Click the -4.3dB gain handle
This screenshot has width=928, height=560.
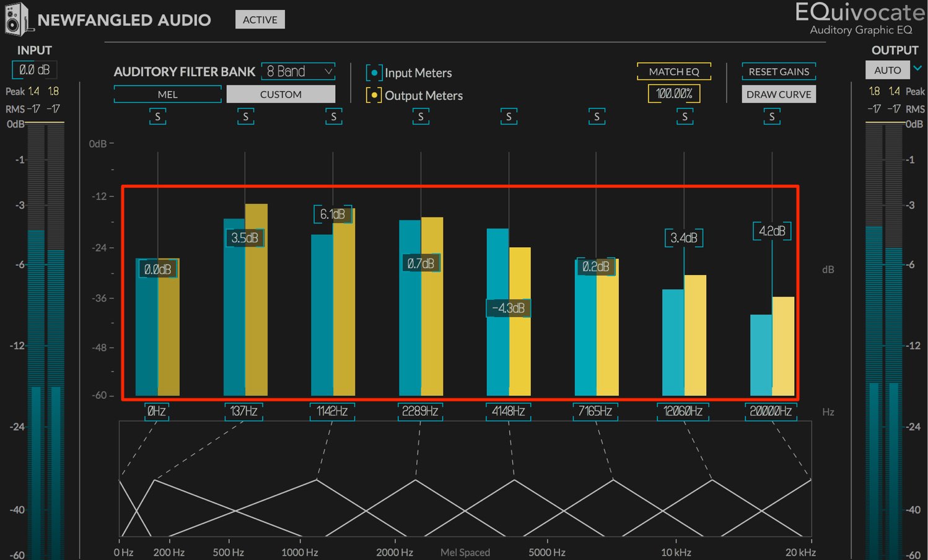coord(508,308)
